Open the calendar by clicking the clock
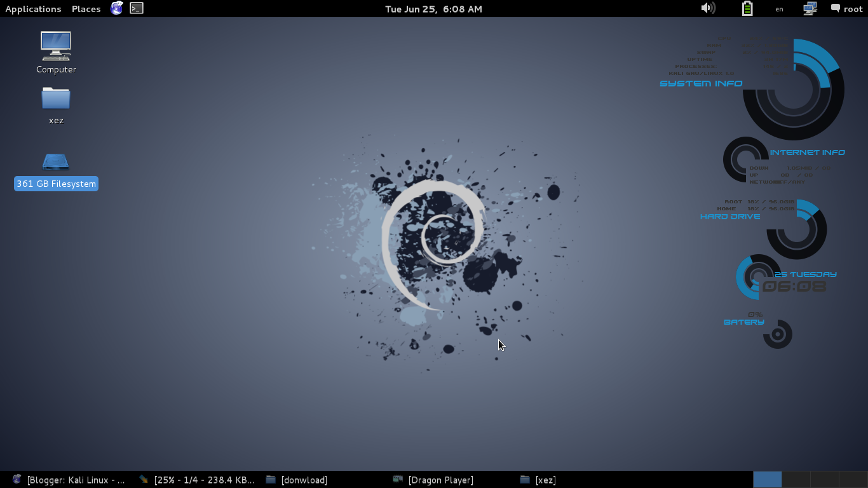This screenshot has width=868, height=488. [x=434, y=8]
